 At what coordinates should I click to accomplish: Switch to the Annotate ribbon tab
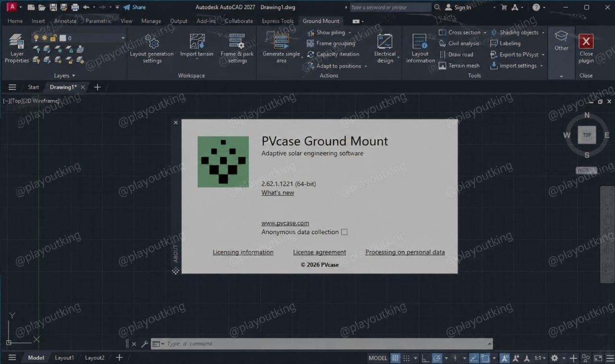65,21
